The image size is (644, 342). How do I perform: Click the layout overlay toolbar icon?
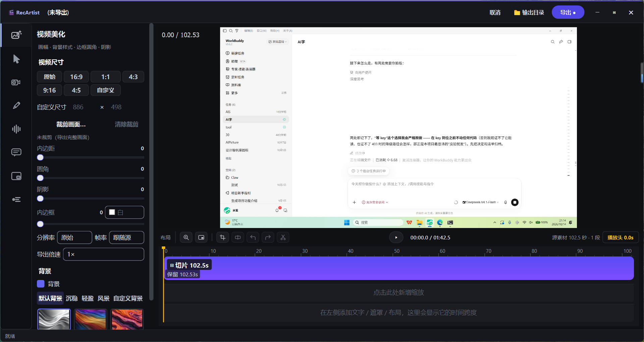[x=201, y=237]
